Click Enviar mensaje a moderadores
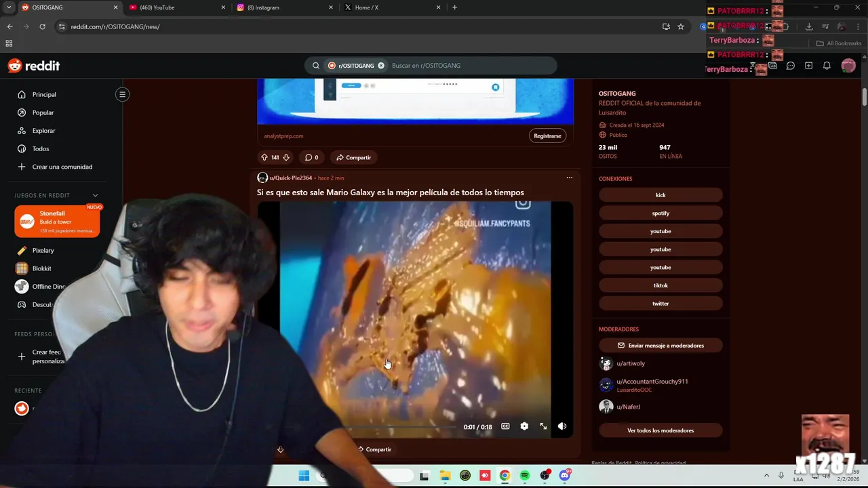The height and width of the screenshot is (488, 868). (660, 346)
